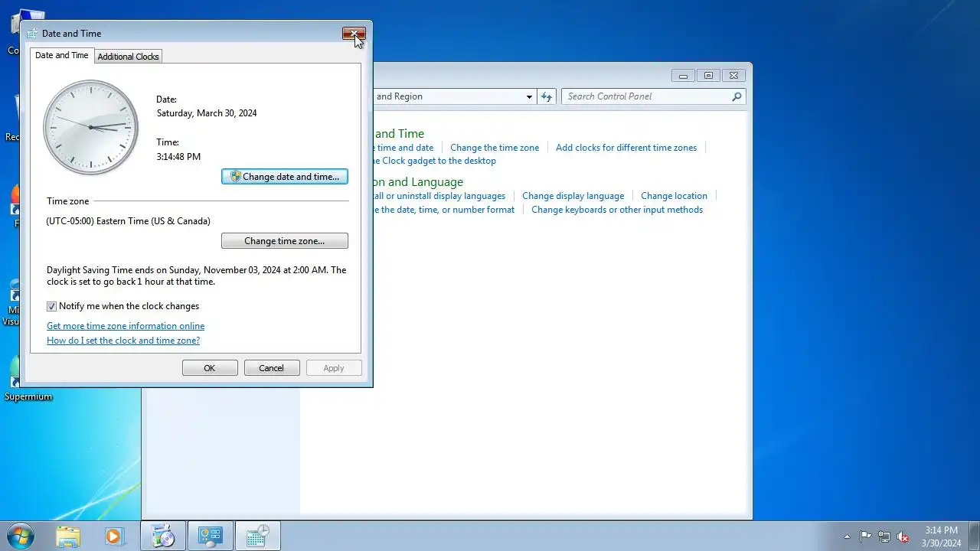Click the Date and Time dialog title icon
Screen dimensions: 980x551
click(32, 34)
